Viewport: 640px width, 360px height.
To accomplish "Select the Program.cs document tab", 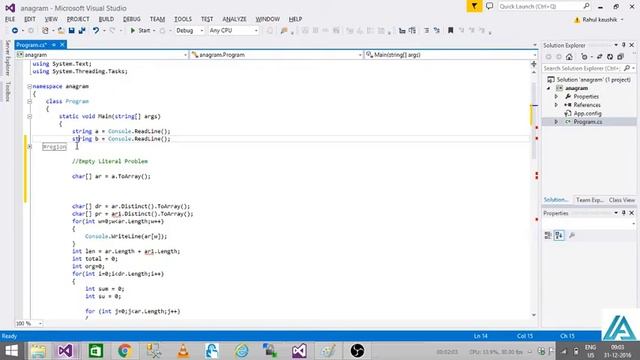I will [x=31, y=45].
